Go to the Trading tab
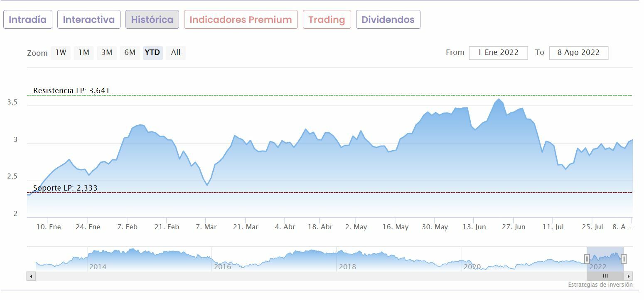 (x=327, y=20)
